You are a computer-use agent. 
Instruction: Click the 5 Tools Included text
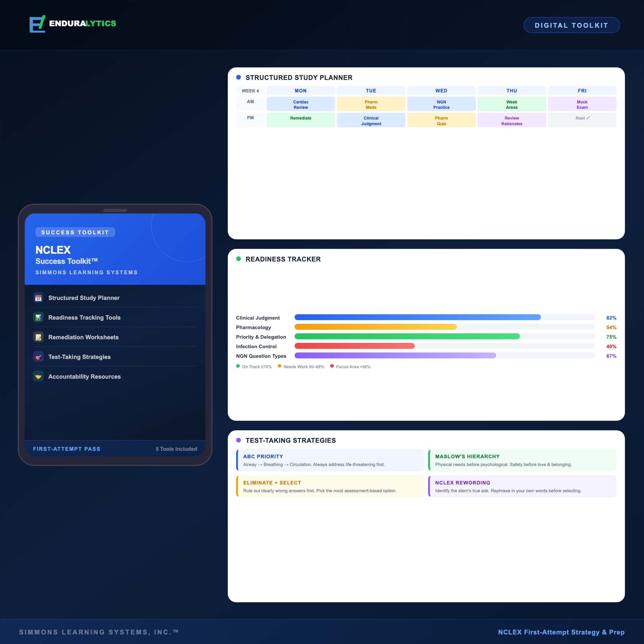176,449
